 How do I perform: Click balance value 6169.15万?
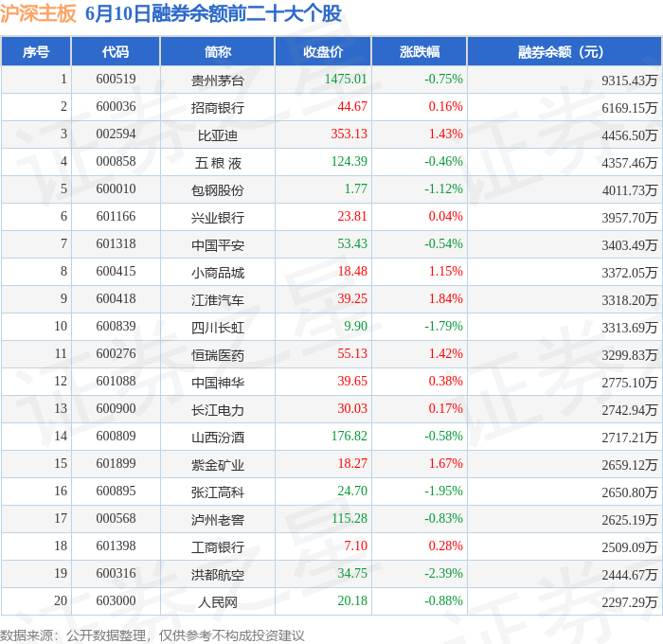coord(630,107)
